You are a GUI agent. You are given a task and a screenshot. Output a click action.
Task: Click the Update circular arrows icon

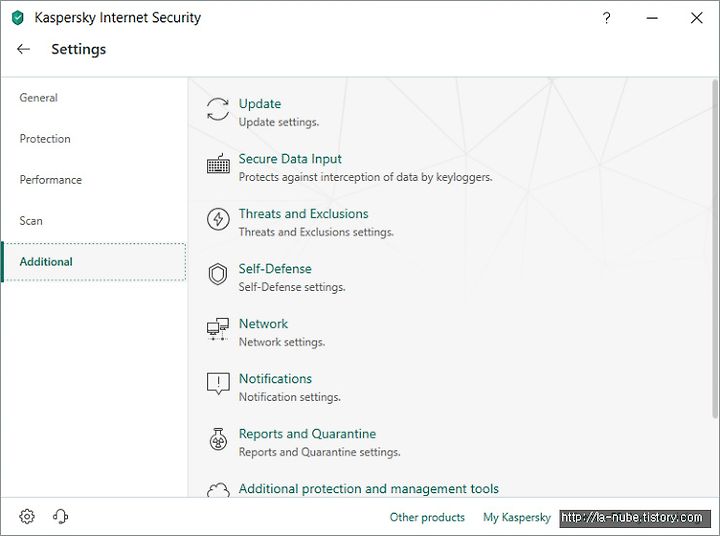tap(218, 109)
